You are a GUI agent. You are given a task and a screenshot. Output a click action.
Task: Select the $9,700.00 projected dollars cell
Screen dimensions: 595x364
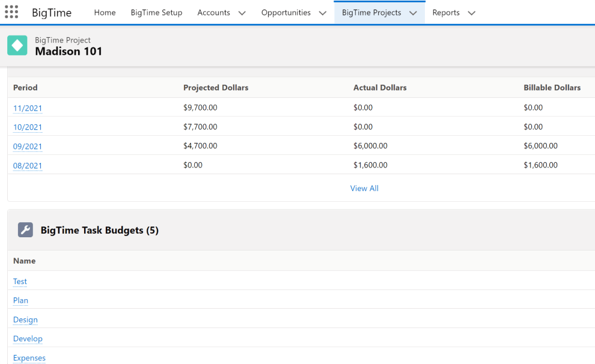[200, 108]
